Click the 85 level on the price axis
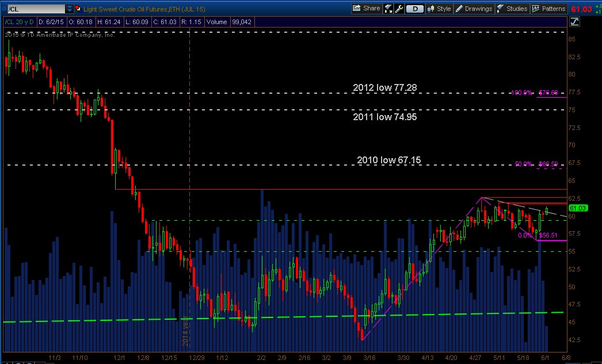The image size is (602, 364). click(572, 39)
